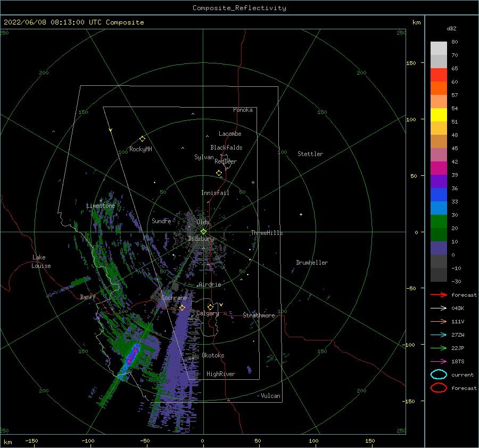Click the HighRiver city label
Image resolution: width=479 pixels, height=448 pixels.
[221, 374]
